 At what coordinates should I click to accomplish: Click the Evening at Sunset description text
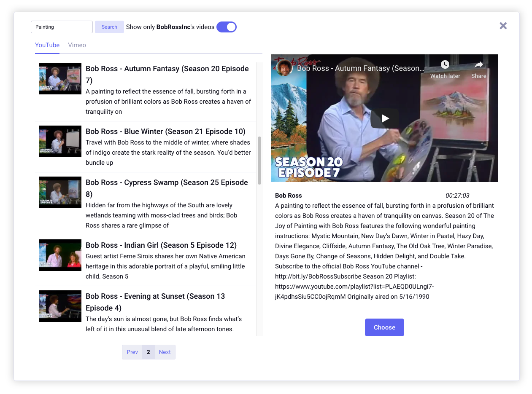tap(164, 324)
